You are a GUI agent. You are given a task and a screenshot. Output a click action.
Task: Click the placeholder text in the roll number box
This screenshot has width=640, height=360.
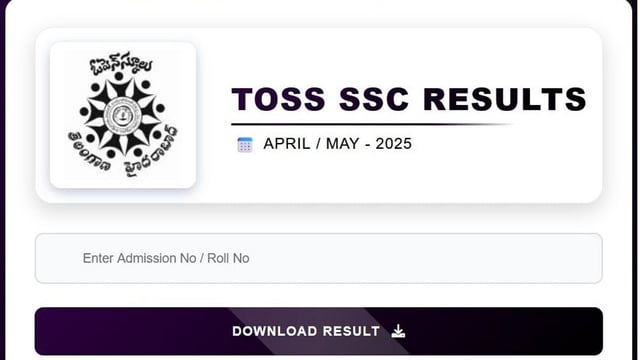click(166, 258)
